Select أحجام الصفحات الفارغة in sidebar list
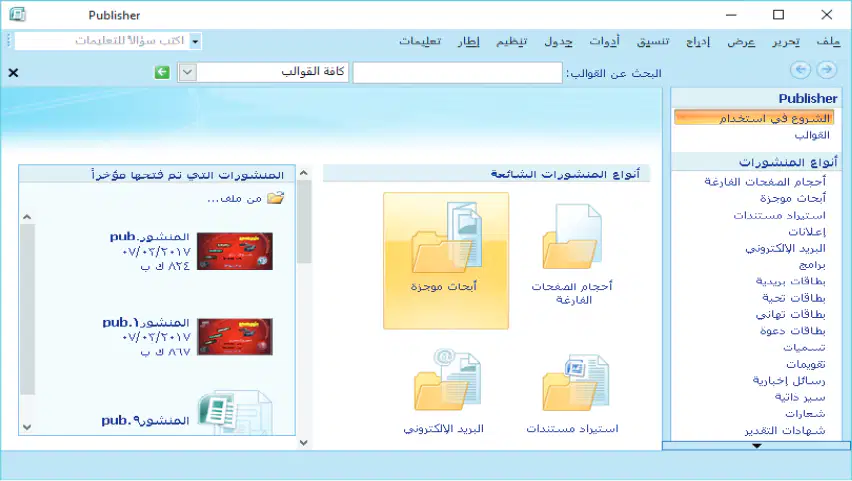Image resolution: width=852 pixels, height=481 pixels. 765,181
